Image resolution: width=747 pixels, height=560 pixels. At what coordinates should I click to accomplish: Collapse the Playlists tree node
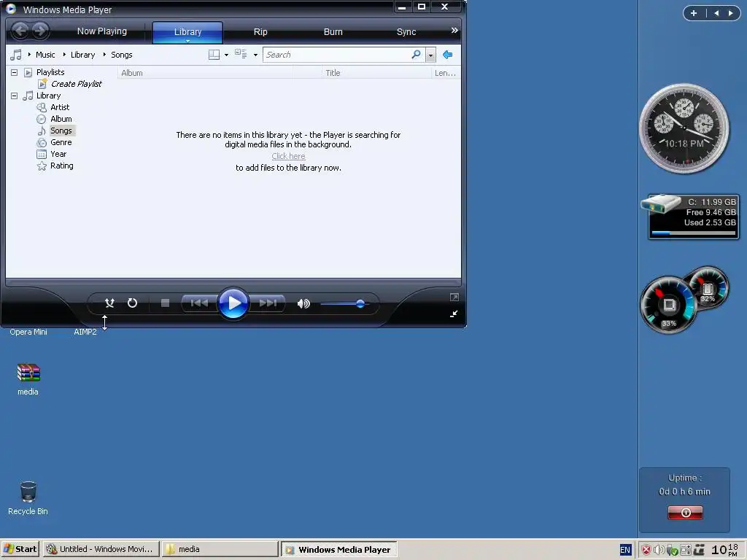[x=15, y=72]
